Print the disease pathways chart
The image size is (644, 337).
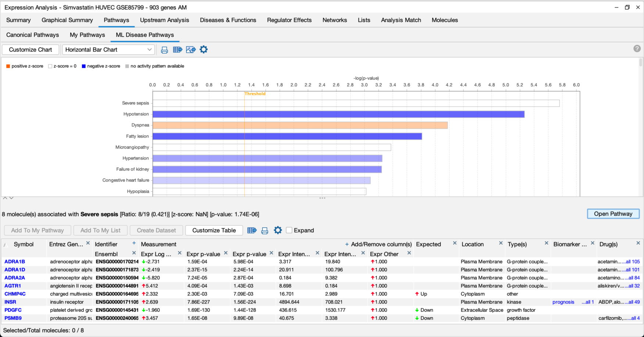click(164, 50)
